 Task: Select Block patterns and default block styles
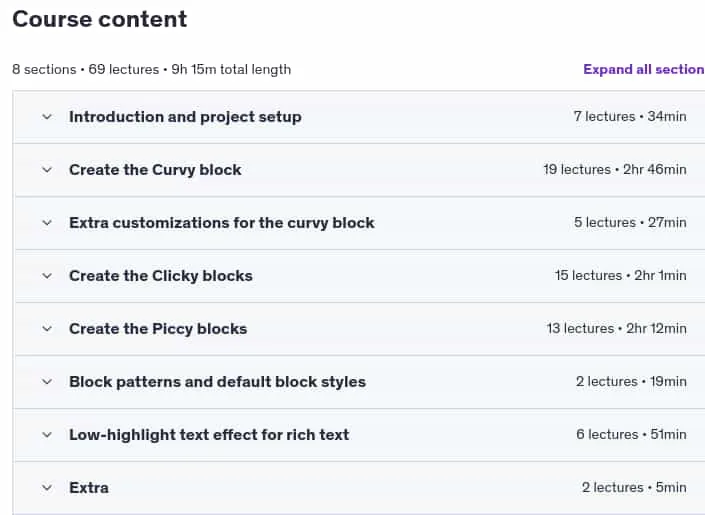218,382
